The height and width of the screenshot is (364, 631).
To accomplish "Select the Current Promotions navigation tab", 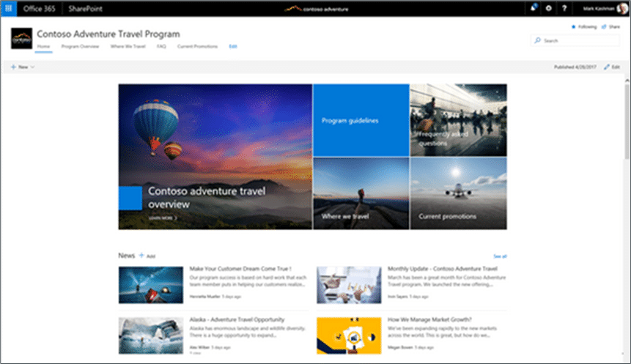I will coord(197,47).
